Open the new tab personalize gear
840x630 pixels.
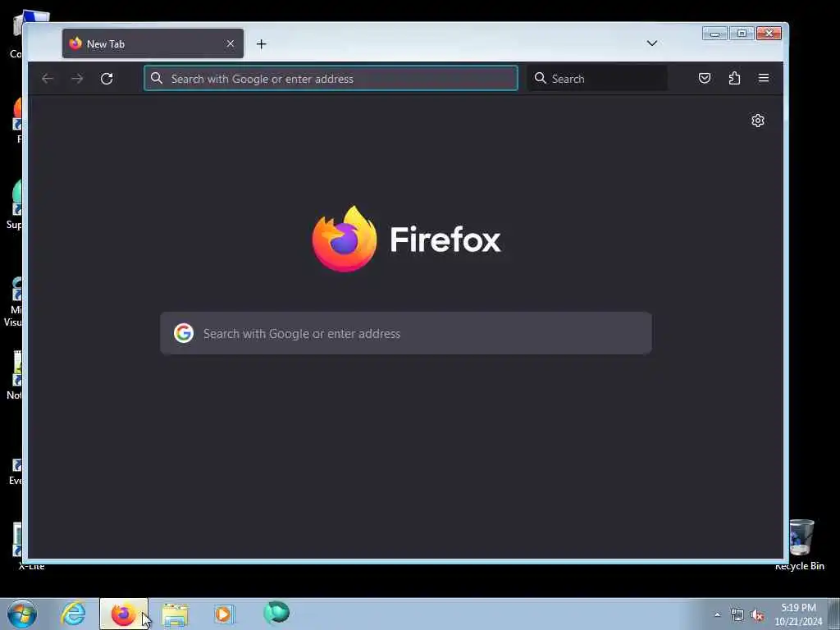[x=757, y=121]
